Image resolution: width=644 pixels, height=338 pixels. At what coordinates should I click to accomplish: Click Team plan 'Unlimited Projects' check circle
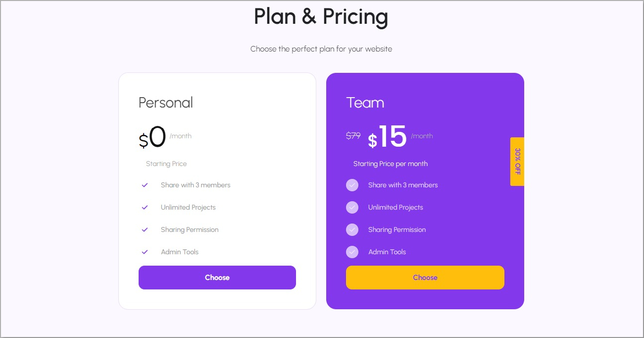[352, 207]
